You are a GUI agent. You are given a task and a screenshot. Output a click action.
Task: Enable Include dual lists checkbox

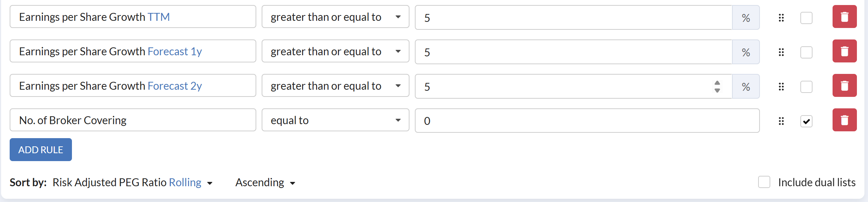pos(764,182)
